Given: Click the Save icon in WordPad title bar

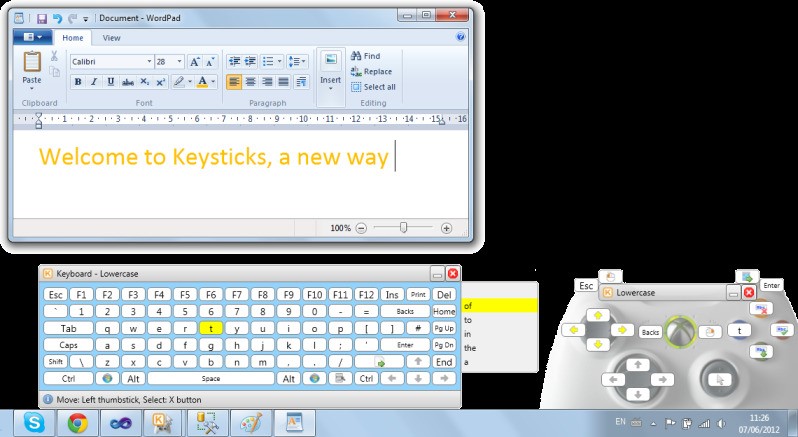Looking at the screenshot, I should 42,18.
